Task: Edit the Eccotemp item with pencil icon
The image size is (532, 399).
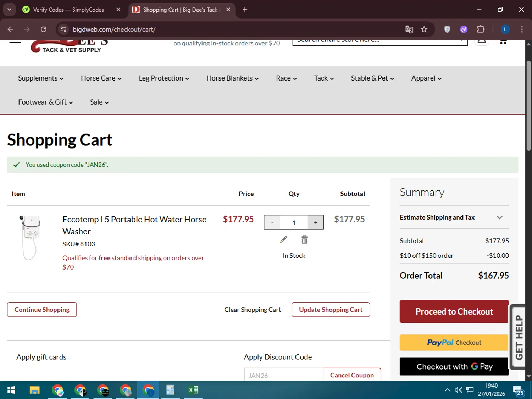Action: (283, 240)
